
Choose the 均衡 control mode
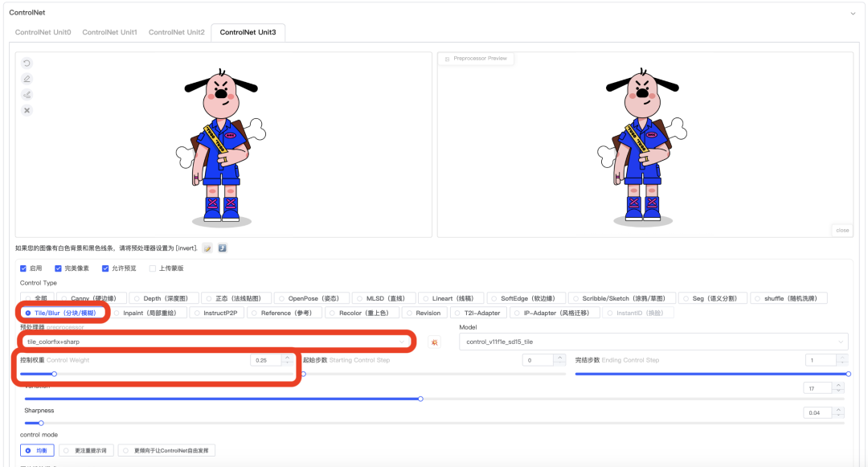point(37,451)
